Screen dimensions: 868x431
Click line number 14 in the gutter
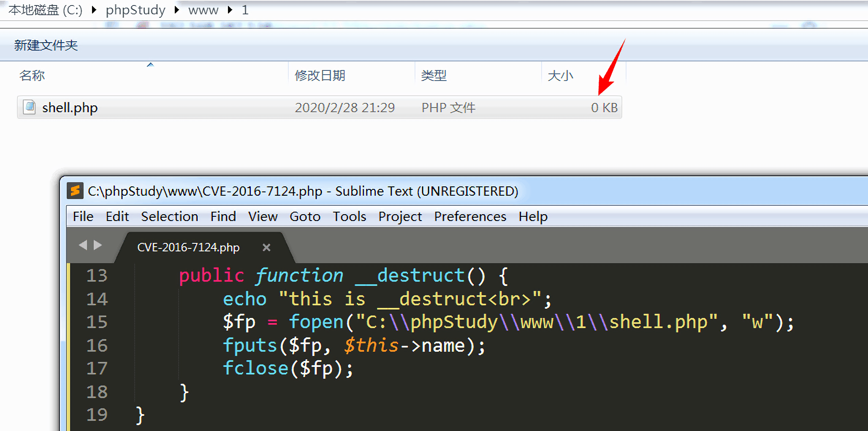pos(97,299)
